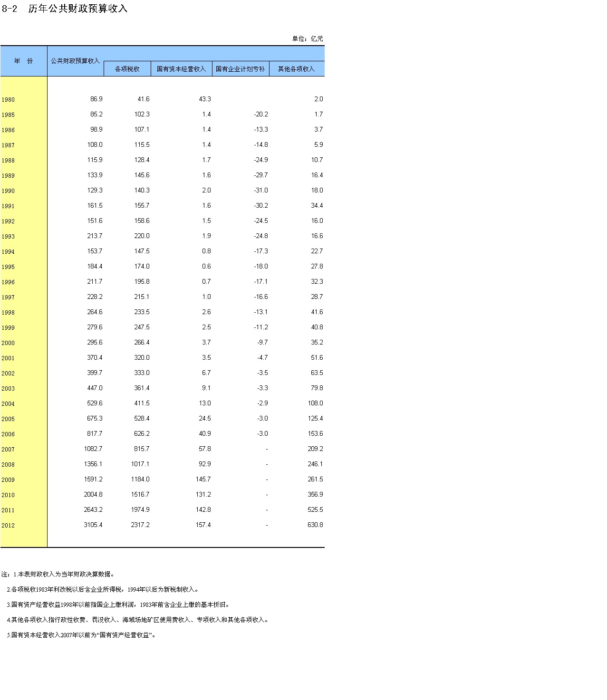607x700 pixels.
Task: Click value -31.0 in 1990 row
Action: click(261, 191)
